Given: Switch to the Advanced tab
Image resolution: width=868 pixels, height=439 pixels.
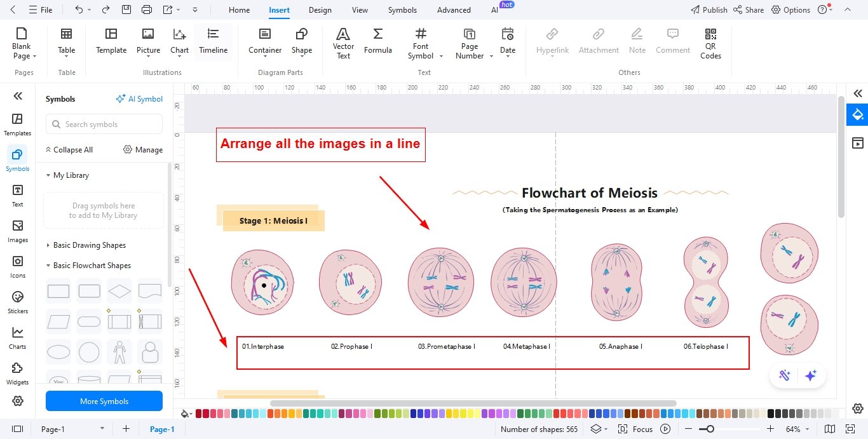Looking at the screenshot, I should 454,10.
